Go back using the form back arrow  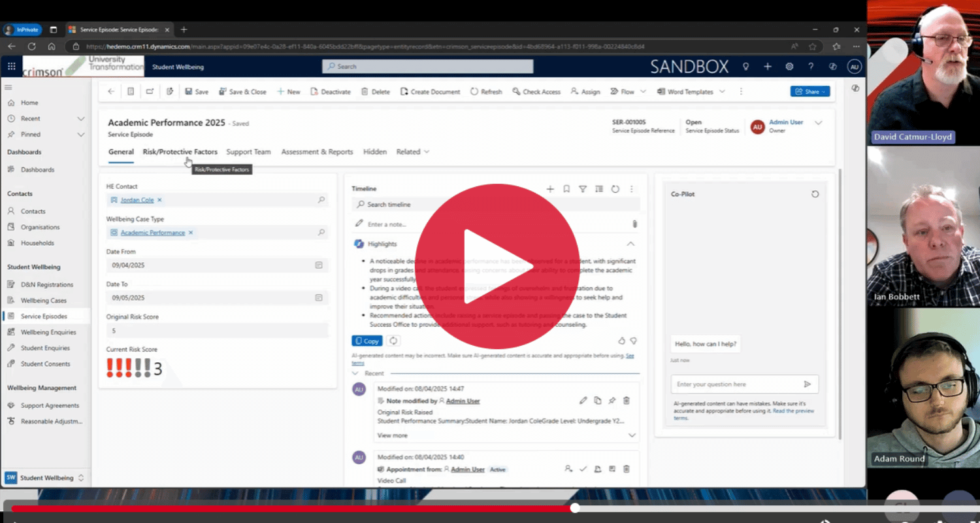click(111, 92)
